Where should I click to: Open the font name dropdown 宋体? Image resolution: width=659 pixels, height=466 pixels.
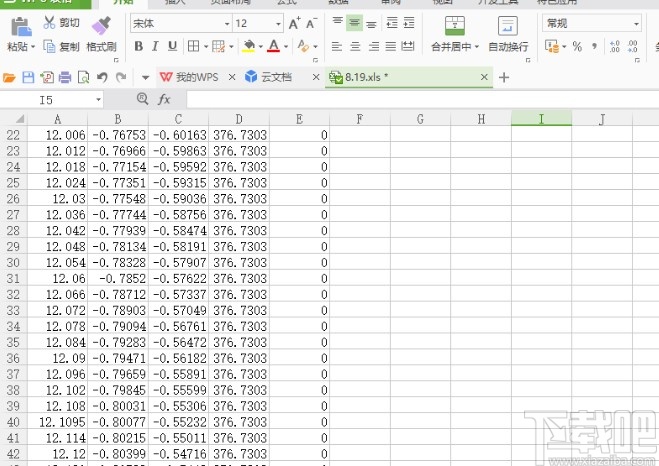click(227, 24)
